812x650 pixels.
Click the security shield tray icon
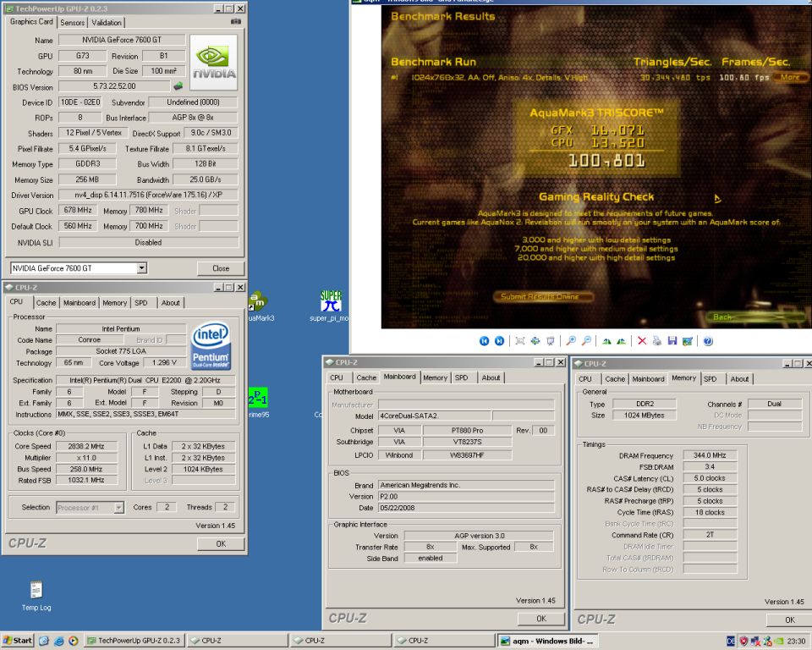tap(743, 642)
